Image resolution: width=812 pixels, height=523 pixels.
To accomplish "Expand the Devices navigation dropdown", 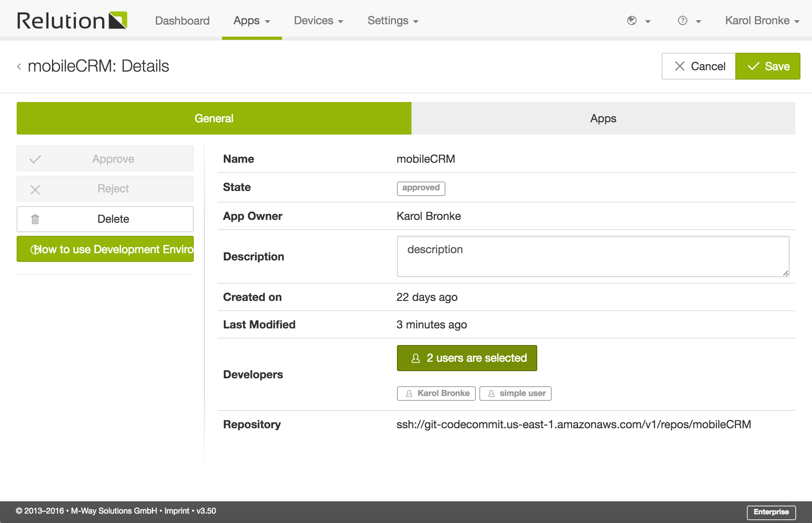I will click(x=318, y=21).
